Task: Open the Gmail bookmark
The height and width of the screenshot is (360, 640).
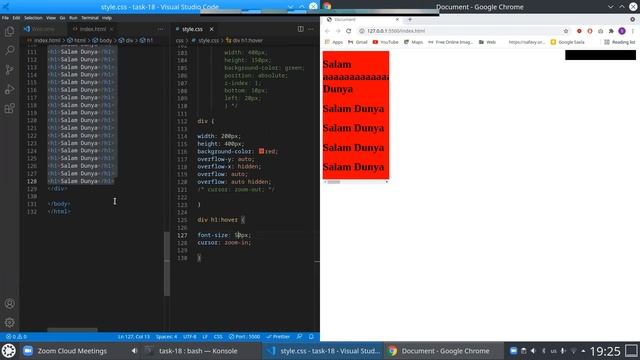Action: pos(358,42)
